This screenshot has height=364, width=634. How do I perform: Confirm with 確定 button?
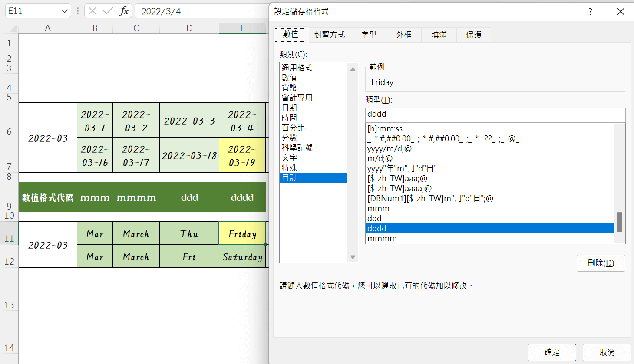(552, 352)
